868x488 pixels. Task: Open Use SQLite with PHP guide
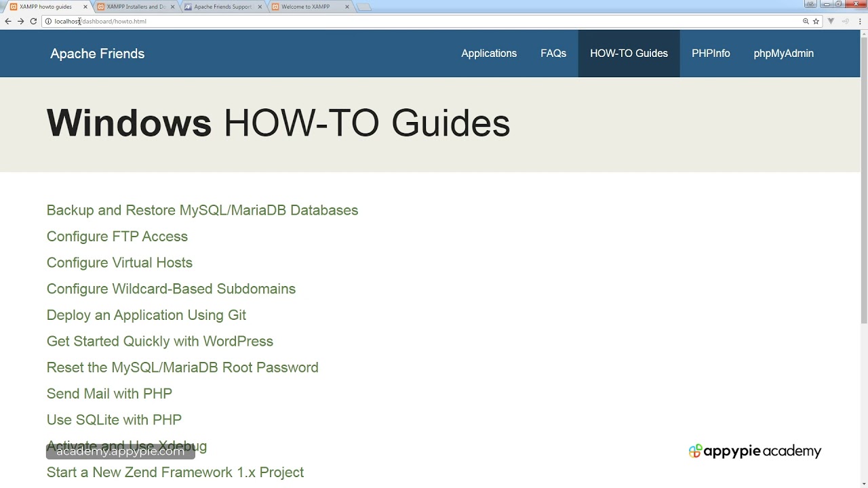click(x=114, y=420)
